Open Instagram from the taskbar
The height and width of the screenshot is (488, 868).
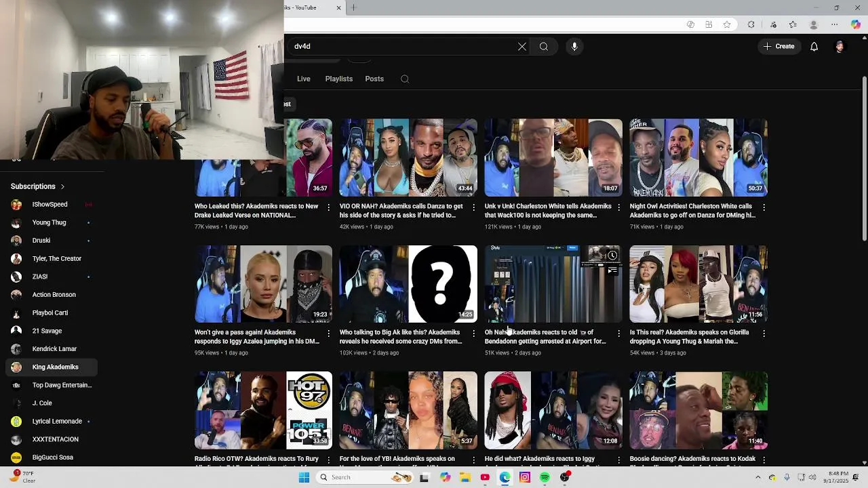pos(525,477)
